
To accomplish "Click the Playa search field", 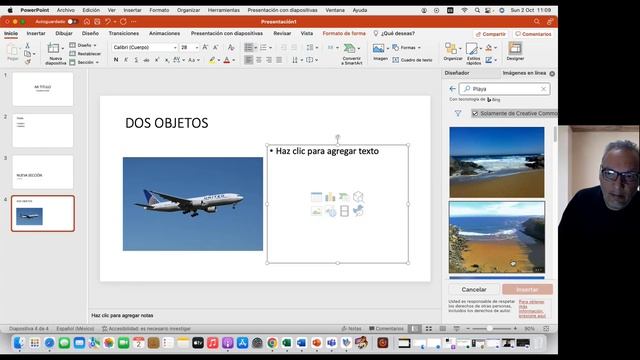I will pos(504,89).
